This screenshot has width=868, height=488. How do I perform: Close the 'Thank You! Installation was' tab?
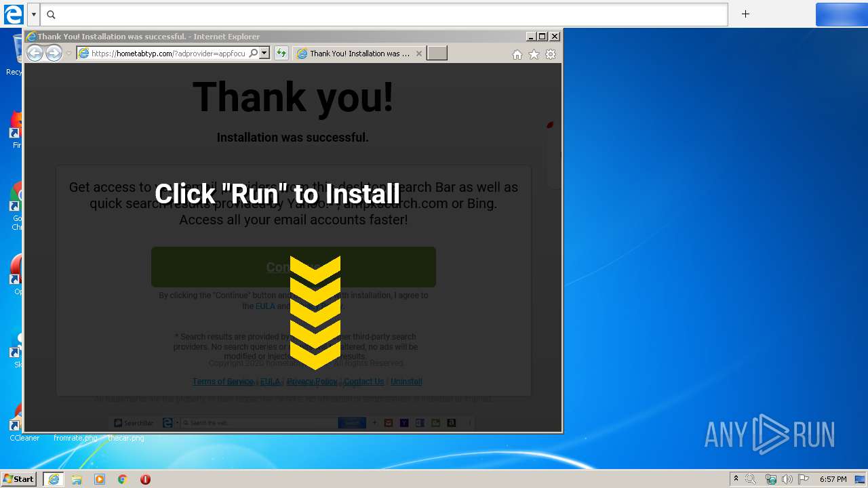point(419,54)
